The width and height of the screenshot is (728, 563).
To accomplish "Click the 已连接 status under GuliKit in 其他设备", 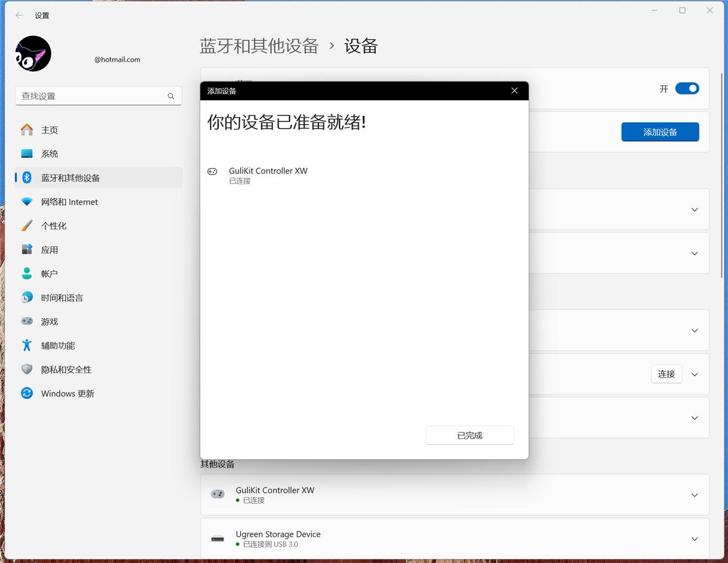I will coord(254,500).
